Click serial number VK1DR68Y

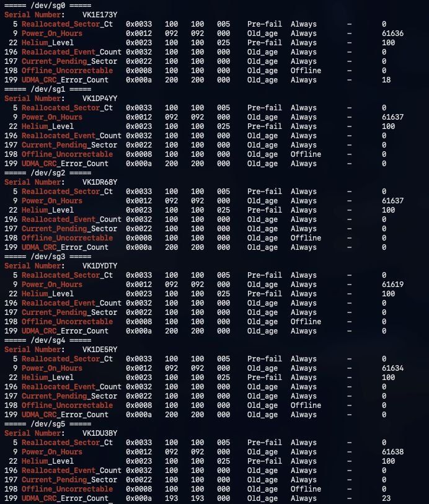[100, 182]
